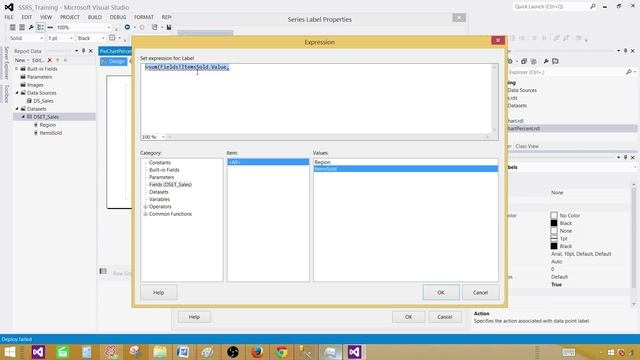
Task: Expand Built-in Fields node in Report Data
Action: point(17,69)
